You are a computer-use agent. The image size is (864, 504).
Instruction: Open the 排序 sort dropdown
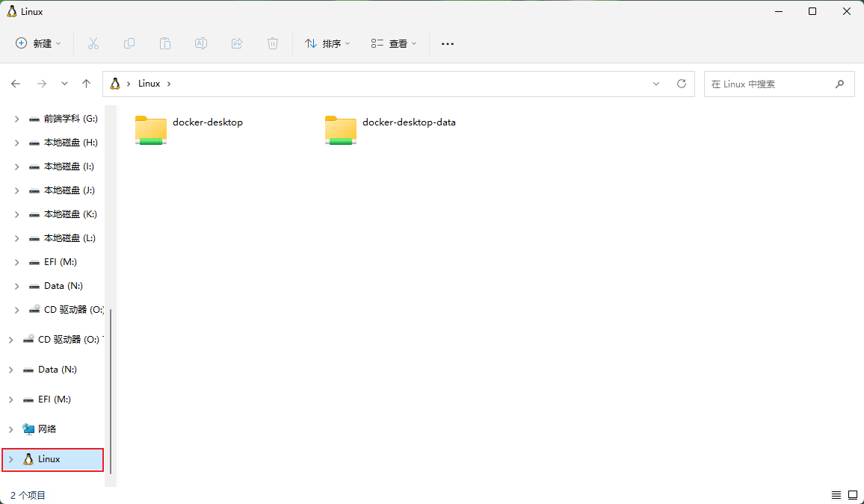coord(328,43)
